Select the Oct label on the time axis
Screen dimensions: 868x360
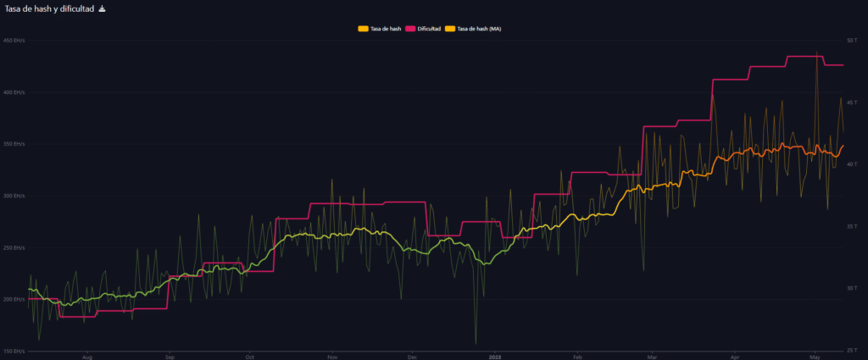tap(250, 357)
